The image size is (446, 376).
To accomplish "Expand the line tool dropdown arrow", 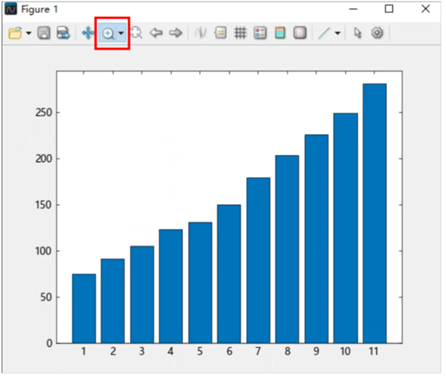I will tap(338, 33).
